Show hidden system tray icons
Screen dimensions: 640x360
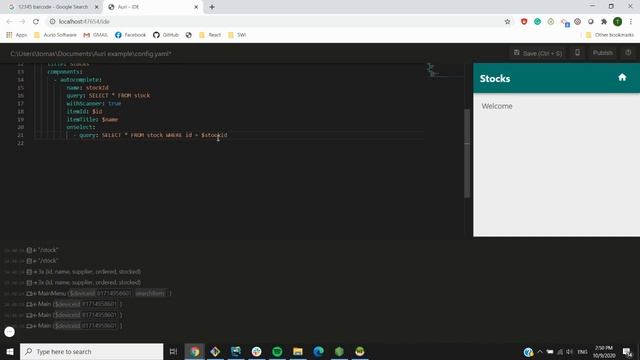click(x=540, y=352)
